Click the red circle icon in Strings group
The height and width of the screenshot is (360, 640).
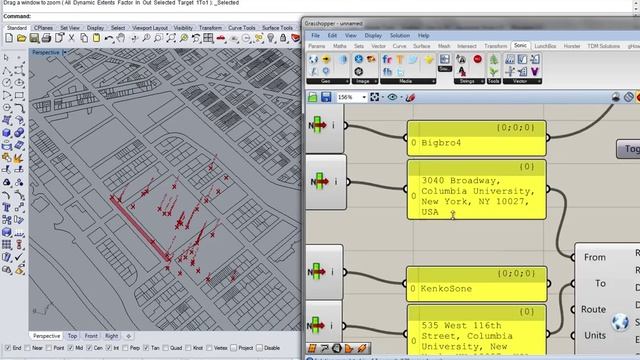(x=478, y=59)
